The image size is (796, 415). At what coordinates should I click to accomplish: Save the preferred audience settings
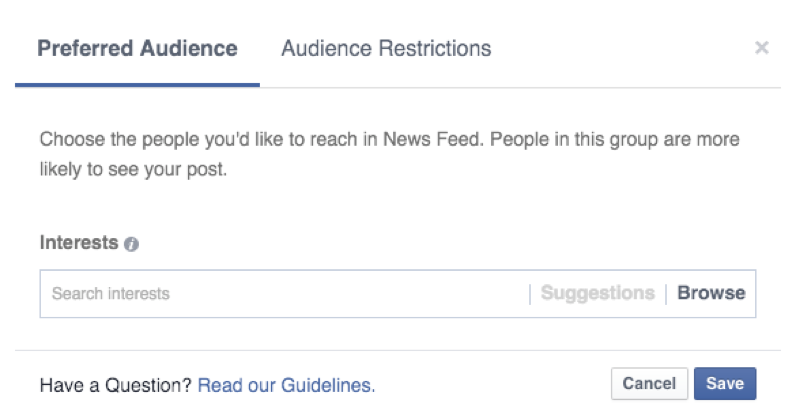tap(725, 383)
